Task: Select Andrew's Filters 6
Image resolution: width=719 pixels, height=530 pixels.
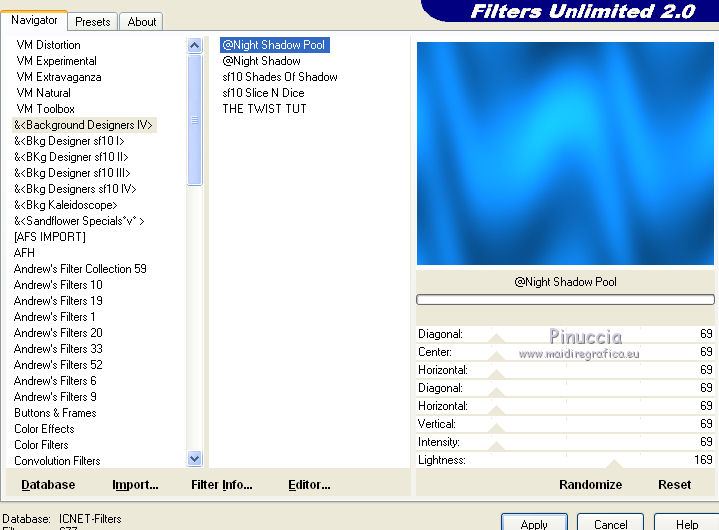Action: 55,381
